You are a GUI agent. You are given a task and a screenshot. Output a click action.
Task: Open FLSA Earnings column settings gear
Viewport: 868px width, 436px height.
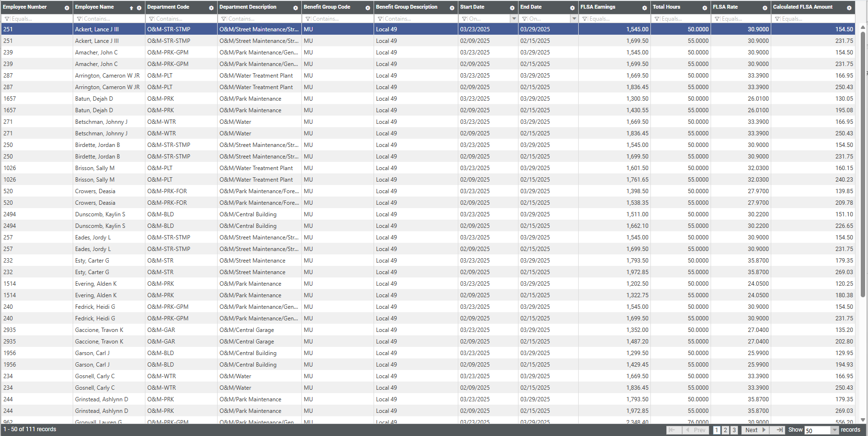(645, 8)
